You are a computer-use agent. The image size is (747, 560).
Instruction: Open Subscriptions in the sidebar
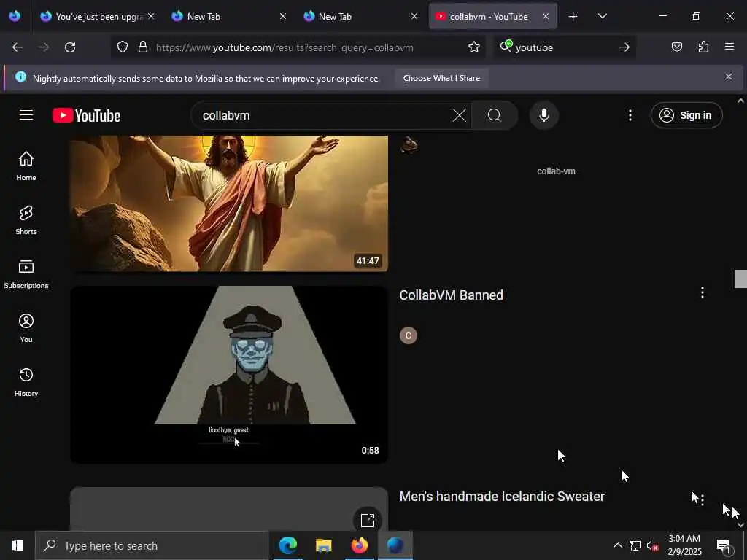click(x=26, y=274)
